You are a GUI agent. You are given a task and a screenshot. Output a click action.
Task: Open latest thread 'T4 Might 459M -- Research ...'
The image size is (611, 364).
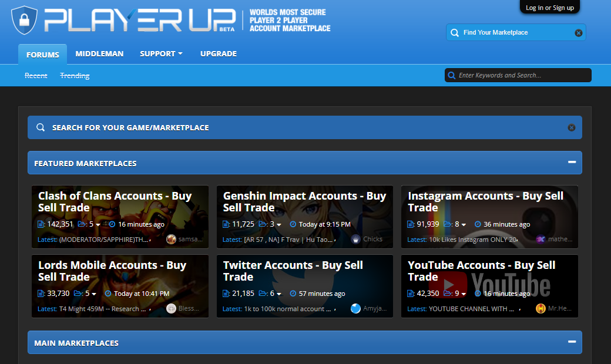(102, 309)
